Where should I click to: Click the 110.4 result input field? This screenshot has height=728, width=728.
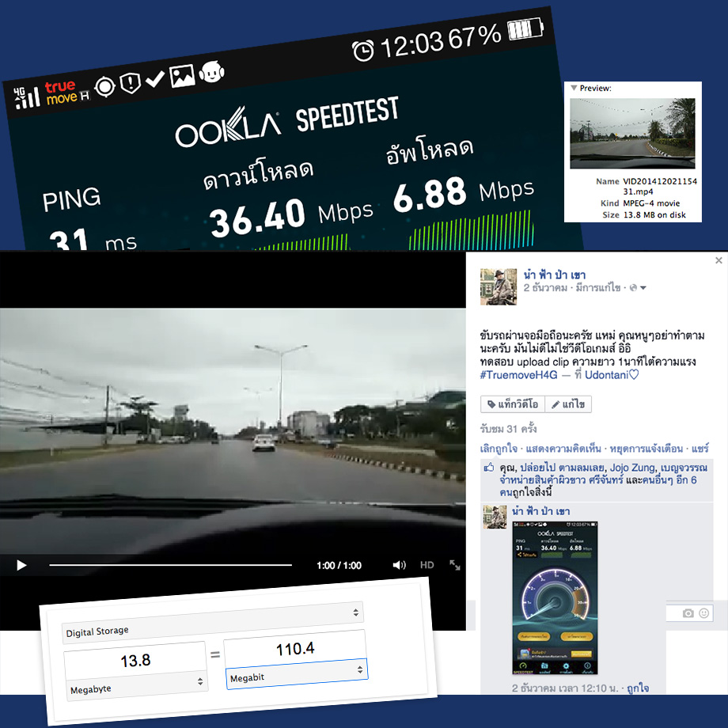295,649
